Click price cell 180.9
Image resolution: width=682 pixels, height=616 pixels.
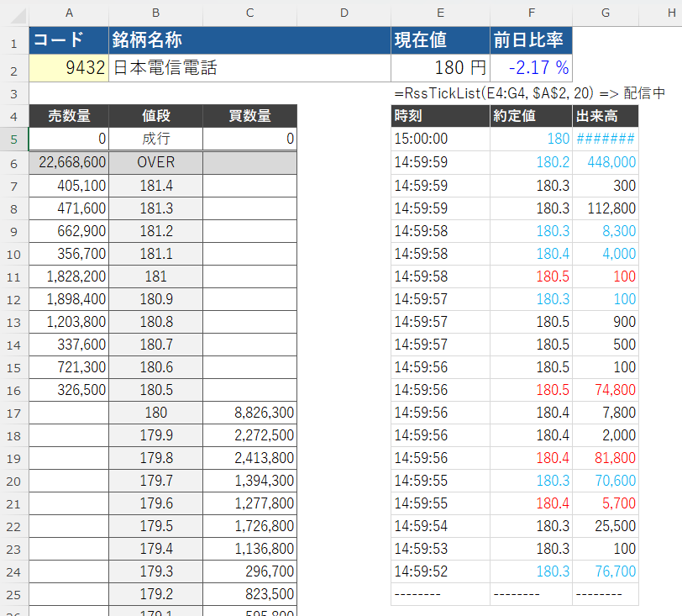(155, 299)
